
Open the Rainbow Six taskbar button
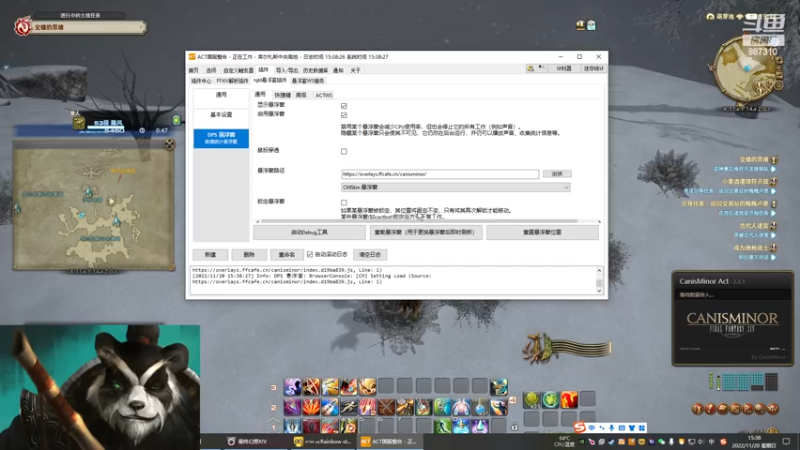pos(323,441)
